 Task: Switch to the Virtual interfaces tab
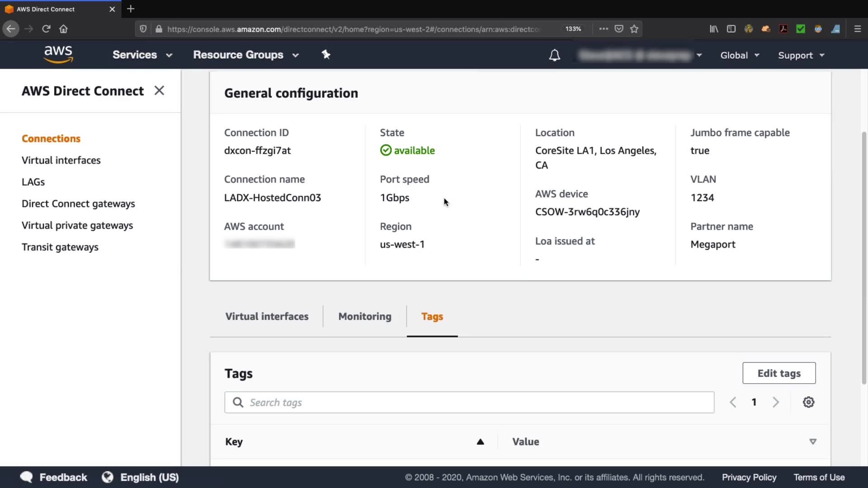click(267, 316)
